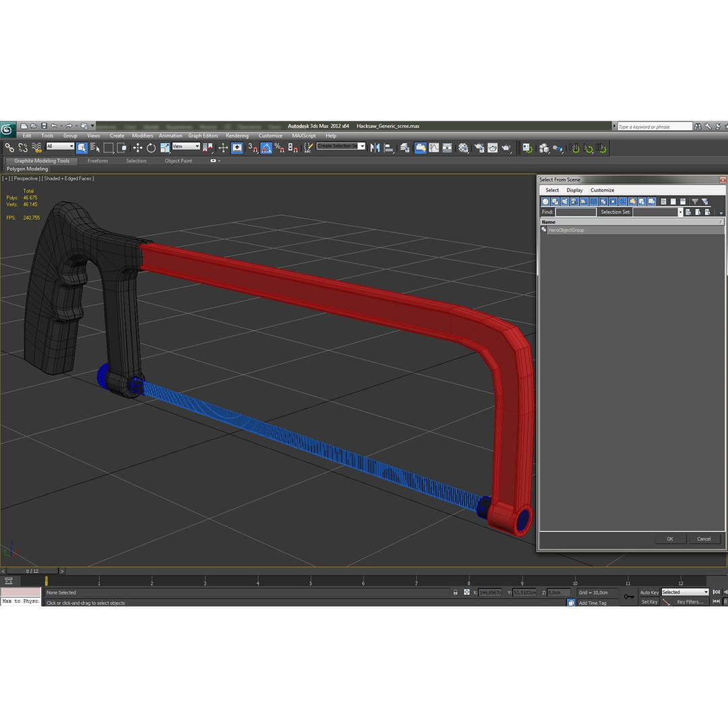
Task: Switch to the Freeform ribbon tab
Action: point(98,160)
